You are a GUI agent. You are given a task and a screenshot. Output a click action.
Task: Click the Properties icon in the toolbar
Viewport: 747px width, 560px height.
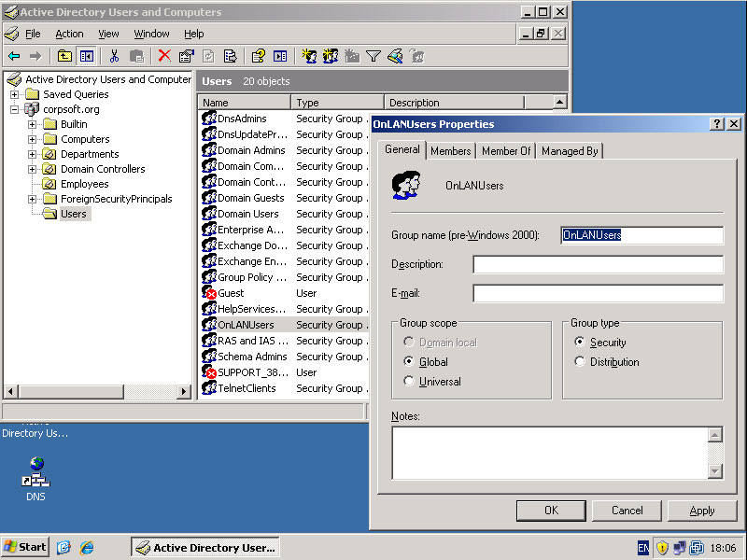tap(186, 56)
